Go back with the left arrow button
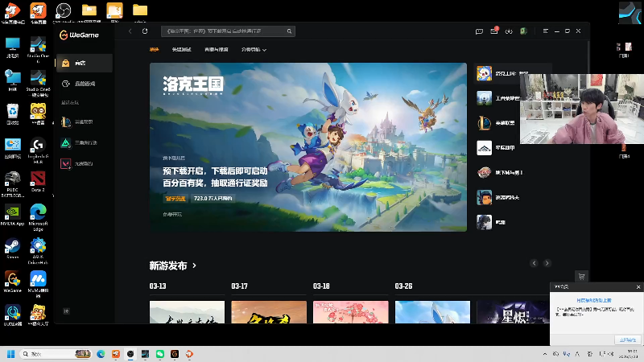 pyautogui.click(x=130, y=31)
